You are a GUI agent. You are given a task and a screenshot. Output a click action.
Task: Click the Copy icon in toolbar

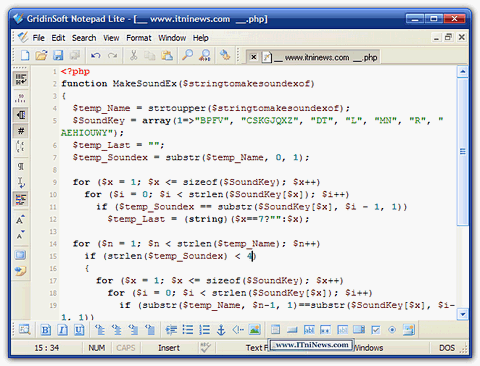(x=150, y=55)
